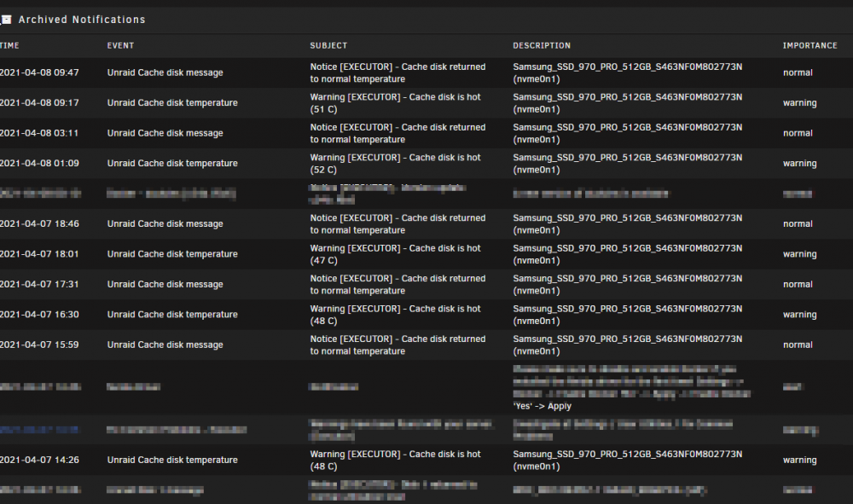Click the Archived Notifications heading
The width and height of the screenshot is (853, 504).
click(82, 20)
